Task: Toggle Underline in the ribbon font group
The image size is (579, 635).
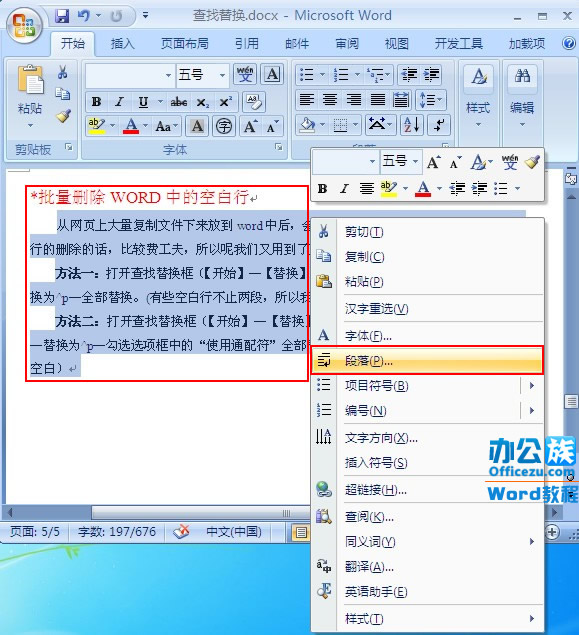Action: (143, 102)
